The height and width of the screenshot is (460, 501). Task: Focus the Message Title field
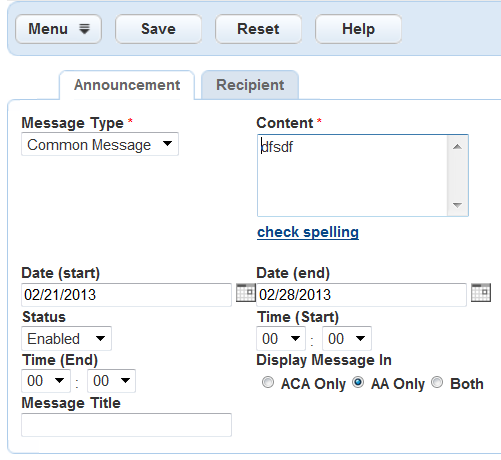(x=126, y=425)
